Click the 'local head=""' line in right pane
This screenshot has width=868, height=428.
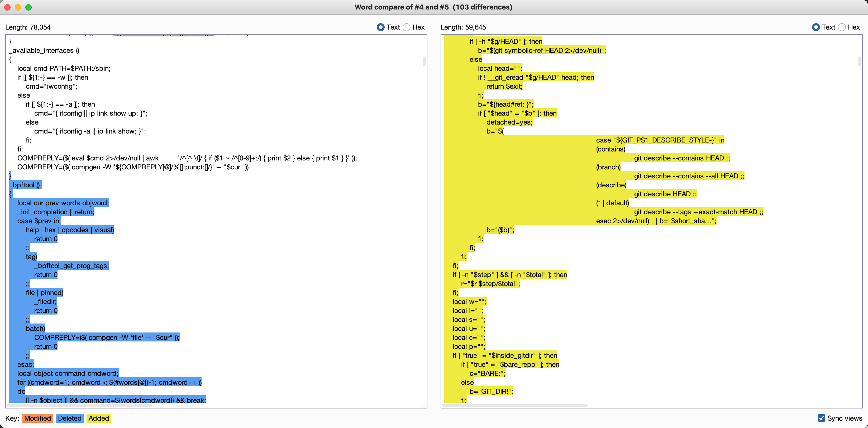pos(499,68)
